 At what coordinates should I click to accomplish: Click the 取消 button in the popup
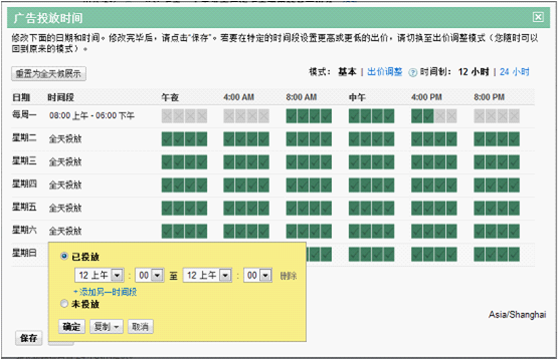coord(140,326)
